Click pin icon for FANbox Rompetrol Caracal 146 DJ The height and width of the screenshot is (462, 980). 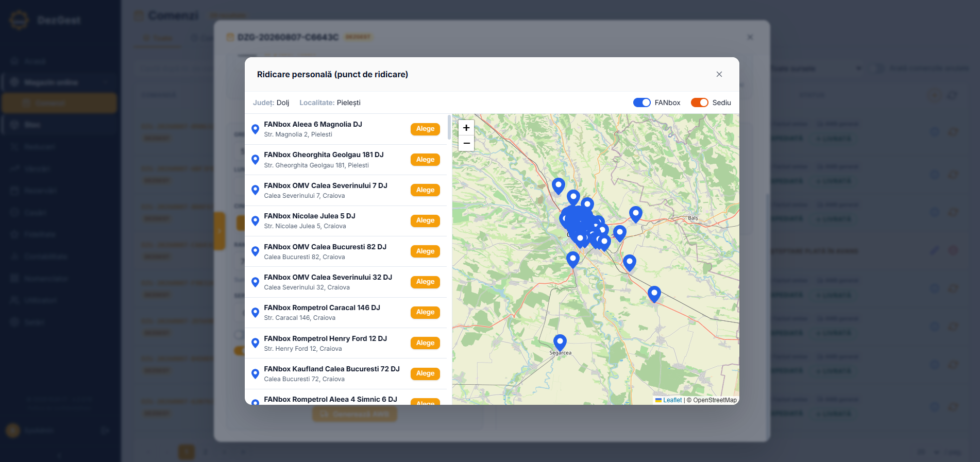[x=255, y=312]
